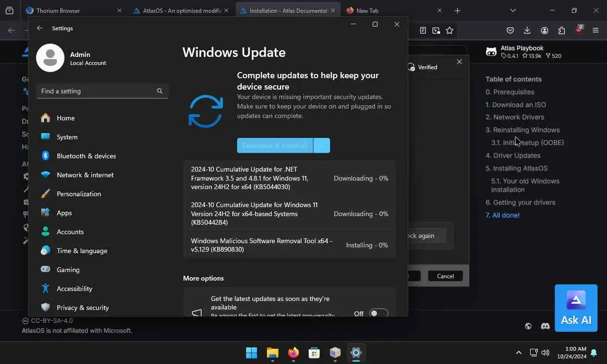Go to 5. Installing AtlasOS section
Viewport: 607px width, 364px height.
tap(516, 168)
